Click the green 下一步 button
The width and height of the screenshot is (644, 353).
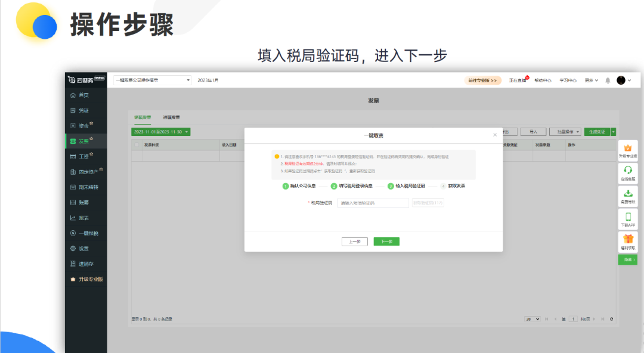(386, 241)
